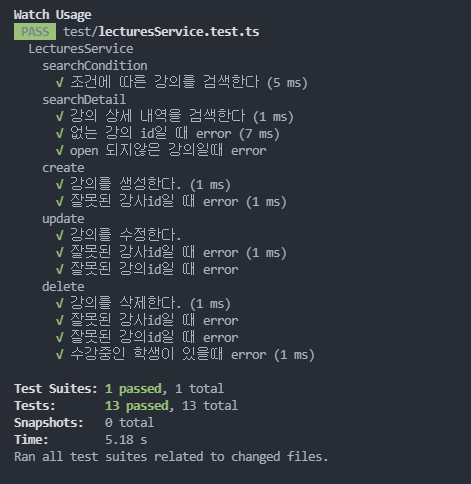This screenshot has width=471, height=484.
Task: Click the Watch Usage heading
Action: (x=53, y=15)
